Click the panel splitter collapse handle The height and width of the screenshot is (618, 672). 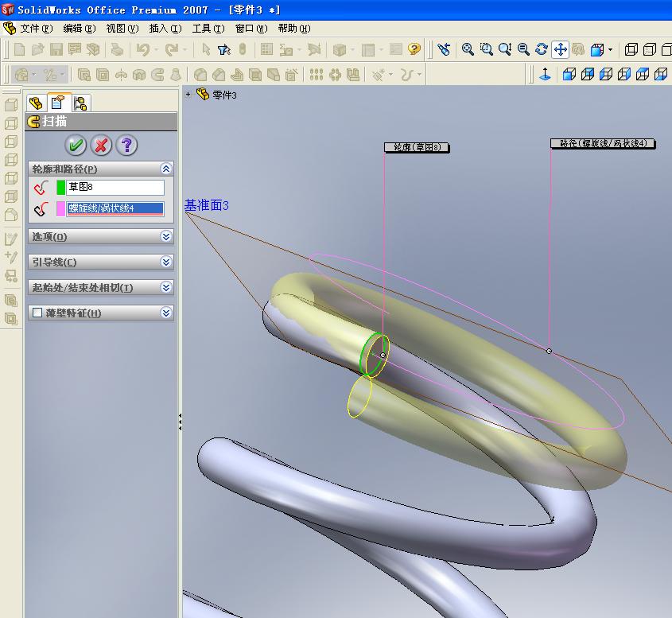tap(180, 422)
